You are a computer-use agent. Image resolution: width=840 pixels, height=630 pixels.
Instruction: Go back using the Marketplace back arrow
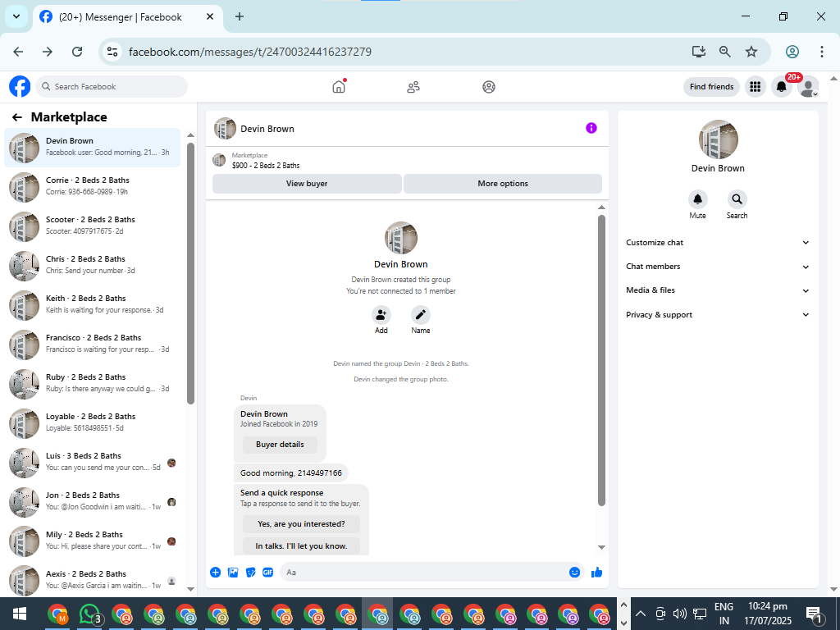coord(17,117)
